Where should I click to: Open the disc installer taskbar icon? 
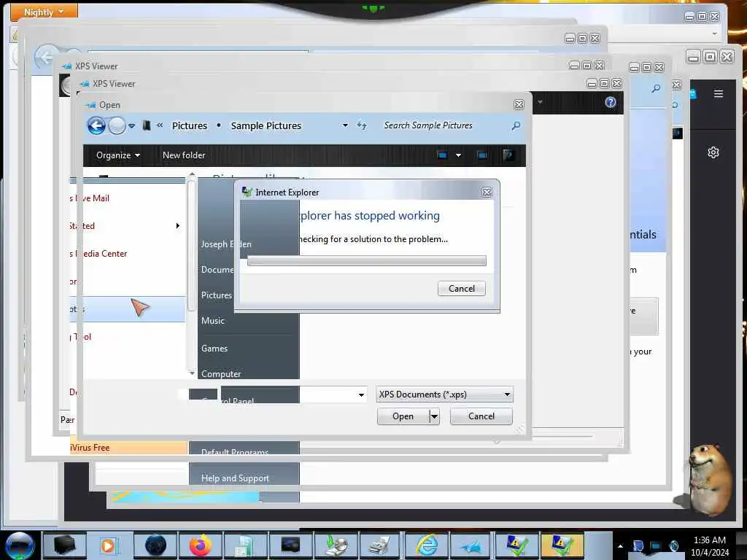[x=336, y=545]
